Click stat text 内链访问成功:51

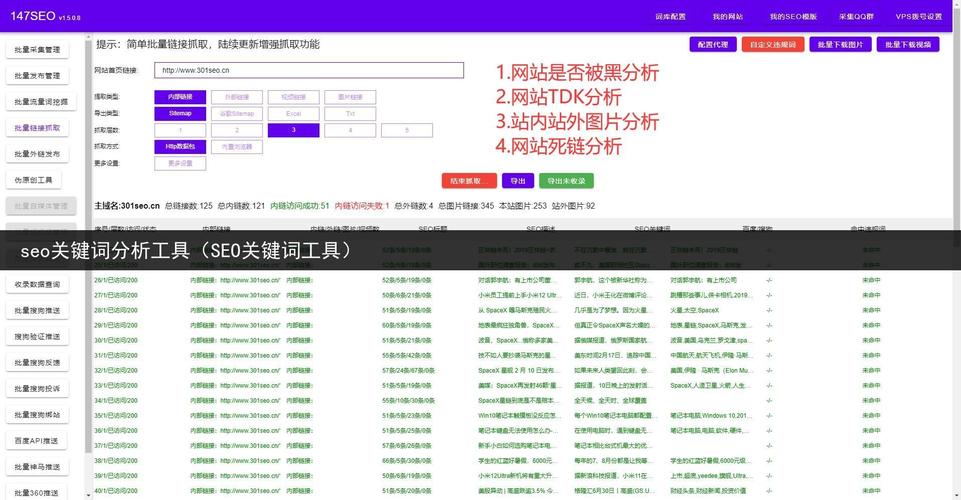pyautogui.click(x=300, y=206)
